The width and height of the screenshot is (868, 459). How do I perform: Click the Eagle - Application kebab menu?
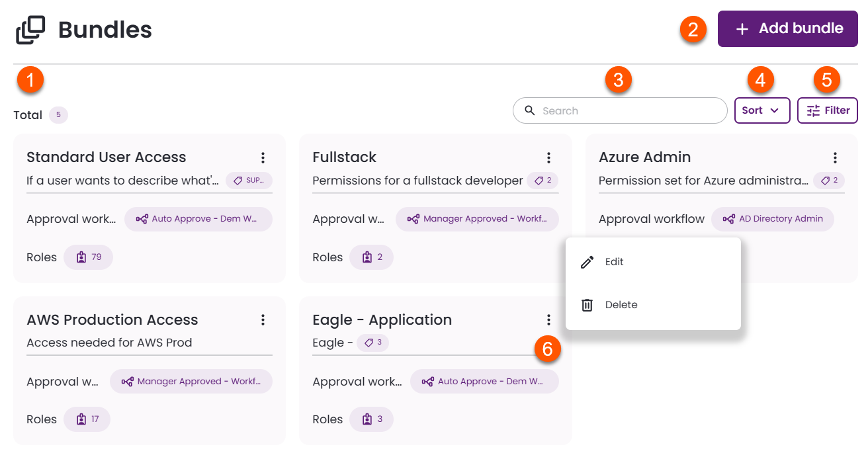click(548, 320)
